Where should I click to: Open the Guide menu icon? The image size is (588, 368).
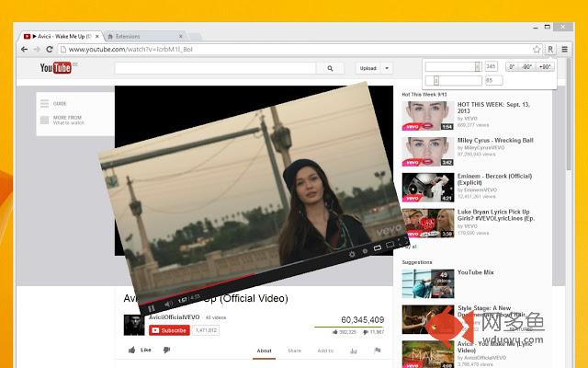click(45, 103)
